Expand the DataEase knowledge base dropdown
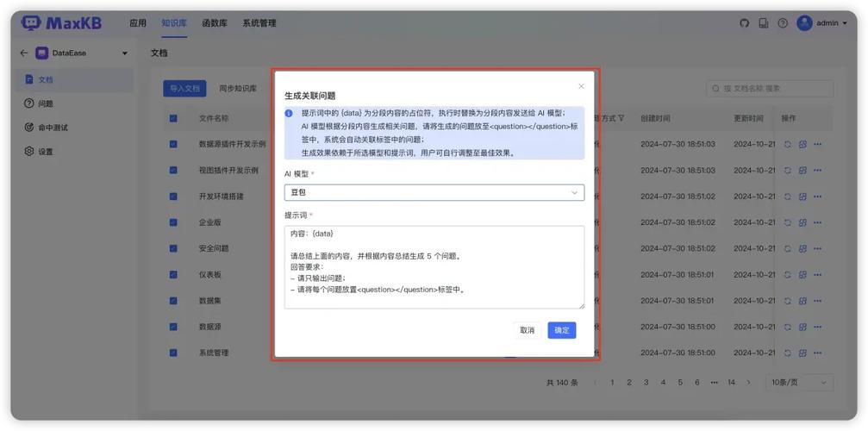 tap(124, 53)
